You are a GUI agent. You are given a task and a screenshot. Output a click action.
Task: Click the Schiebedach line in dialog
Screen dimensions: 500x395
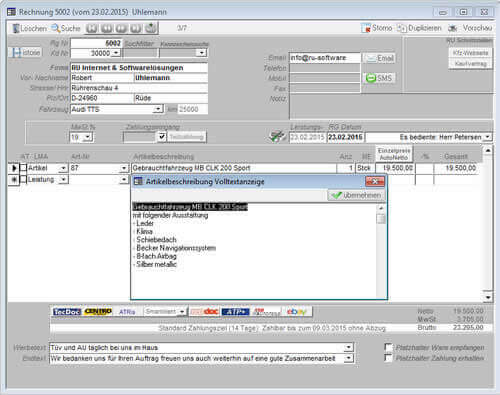pos(156,240)
